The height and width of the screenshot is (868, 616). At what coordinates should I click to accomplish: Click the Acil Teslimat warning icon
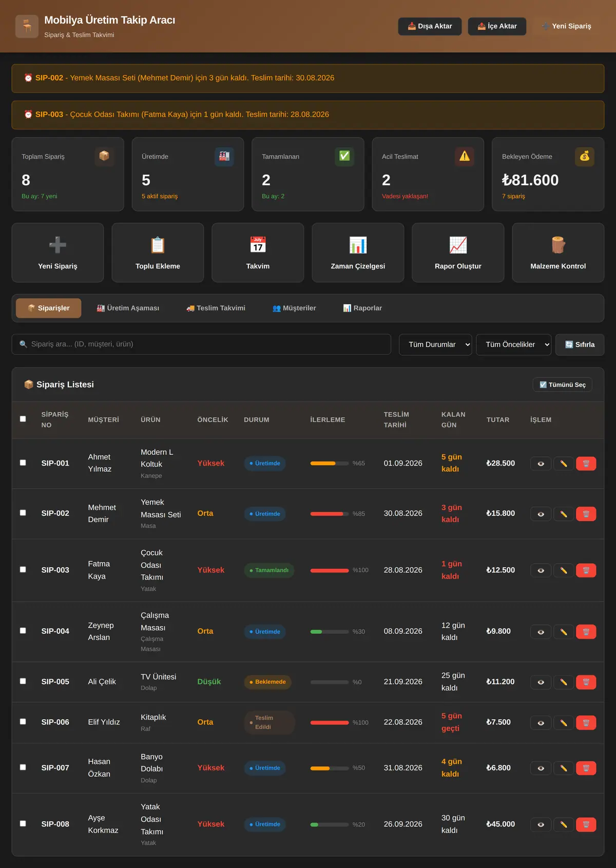click(465, 156)
